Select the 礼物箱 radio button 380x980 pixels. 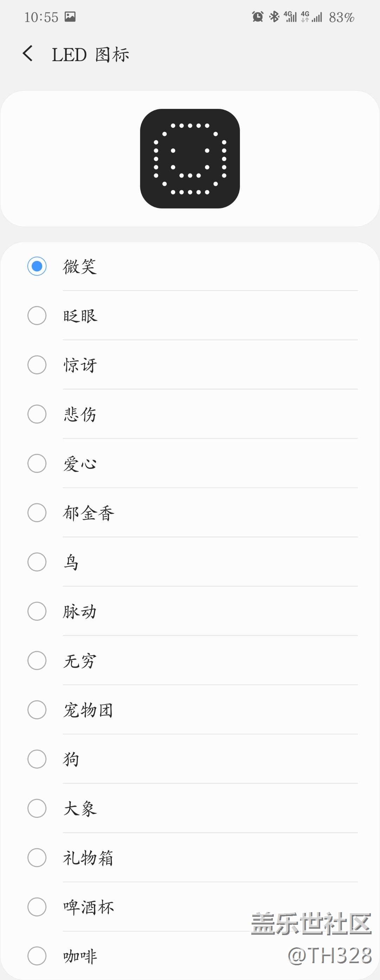click(x=37, y=857)
